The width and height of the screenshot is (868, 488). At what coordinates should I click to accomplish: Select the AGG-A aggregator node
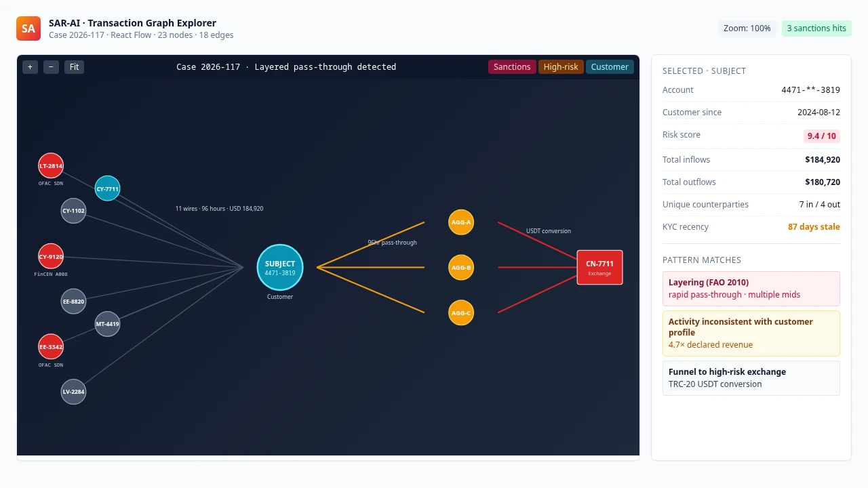click(461, 222)
